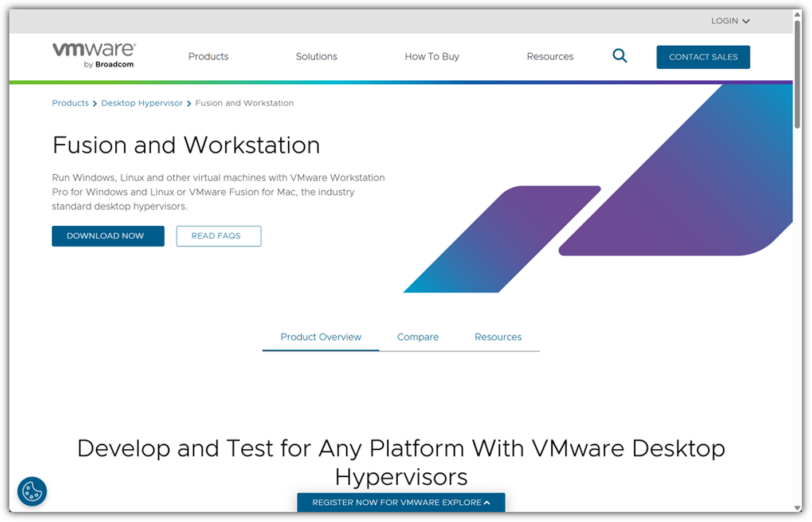Follow the Desktop Hypervisor breadcrumb link
812x522 pixels.
coord(142,103)
